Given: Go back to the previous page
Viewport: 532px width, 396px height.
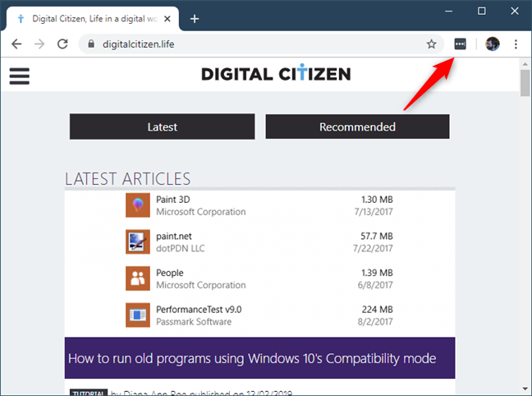Looking at the screenshot, I should coord(16,44).
